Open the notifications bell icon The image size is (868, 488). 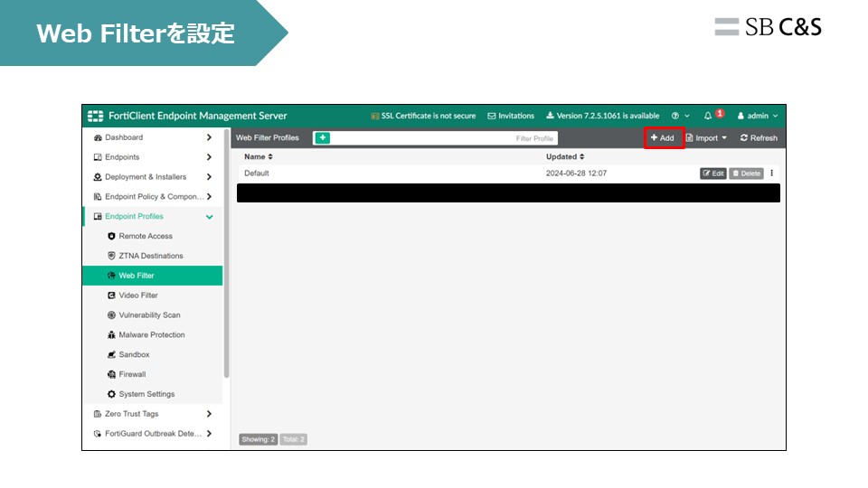(x=708, y=116)
